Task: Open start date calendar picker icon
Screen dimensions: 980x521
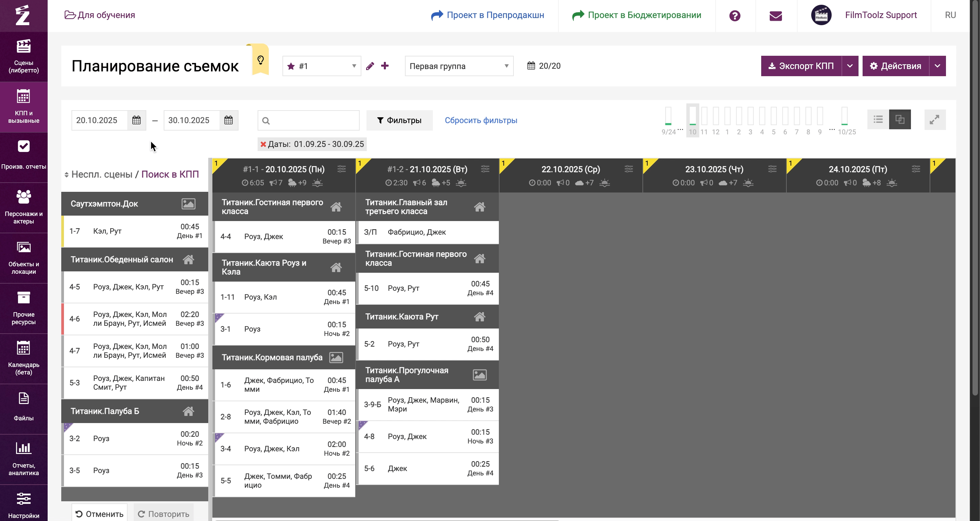Action: tap(136, 120)
